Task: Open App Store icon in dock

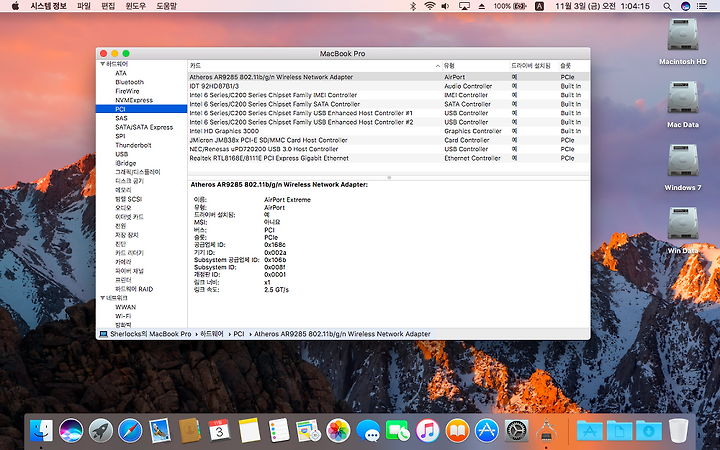Action: click(487, 431)
